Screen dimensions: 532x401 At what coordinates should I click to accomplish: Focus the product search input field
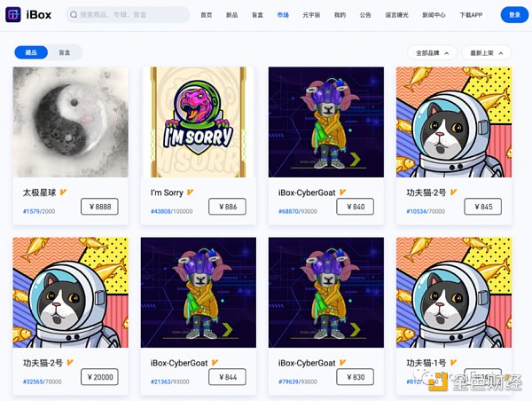[128, 15]
